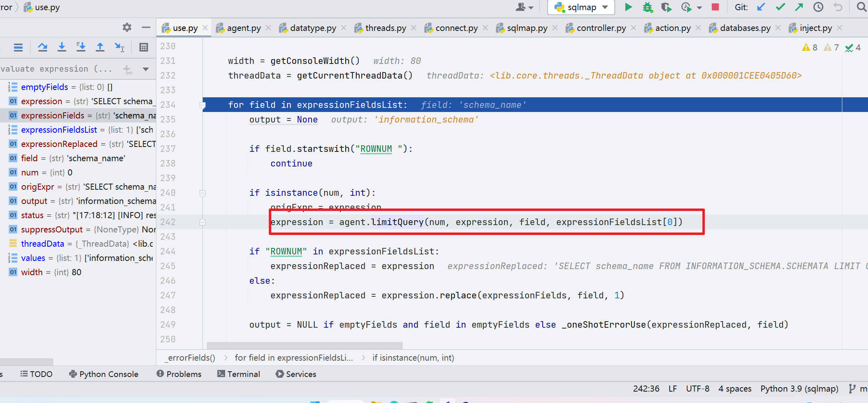Change the UTF-8 file encoding
This screenshot has height=403, width=868.
(x=697, y=389)
